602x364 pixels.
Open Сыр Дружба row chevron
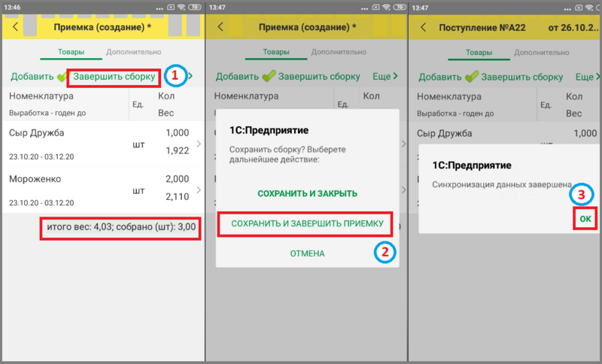199,144
